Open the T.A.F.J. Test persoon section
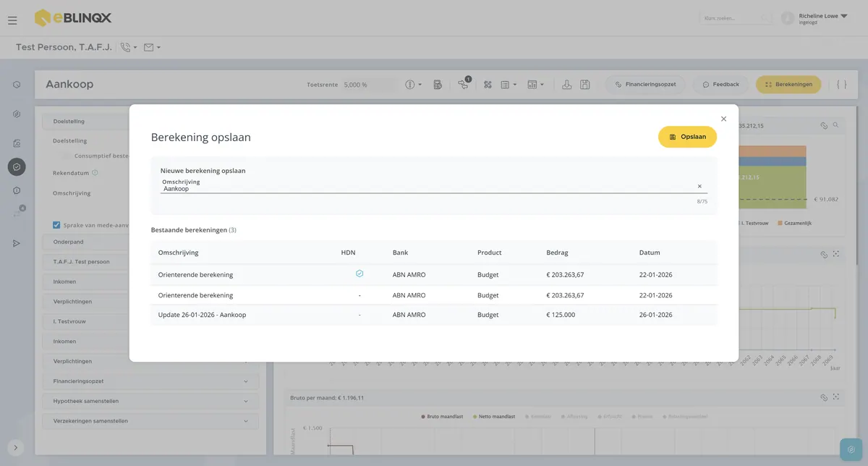Image resolution: width=868 pixels, height=466 pixels. click(150, 262)
